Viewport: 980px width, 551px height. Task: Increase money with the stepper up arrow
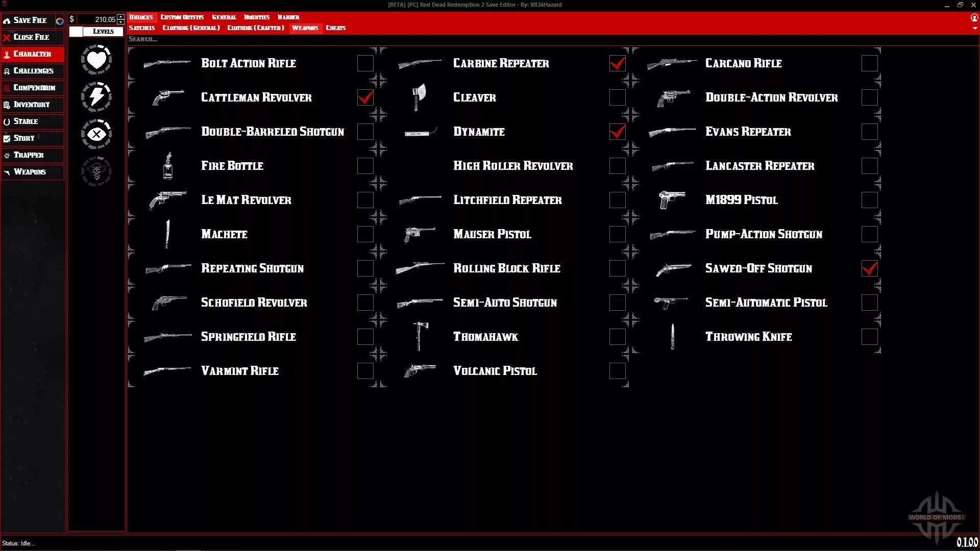click(121, 17)
